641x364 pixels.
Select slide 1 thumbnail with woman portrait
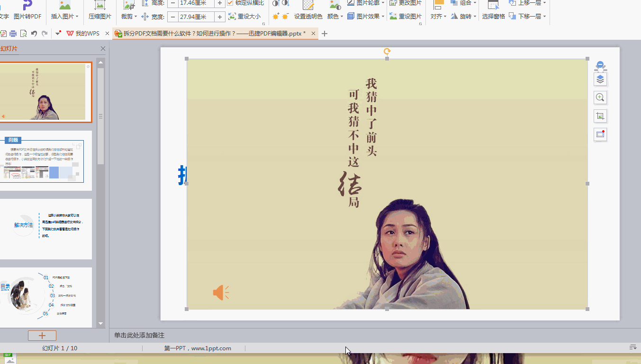[45, 92]
